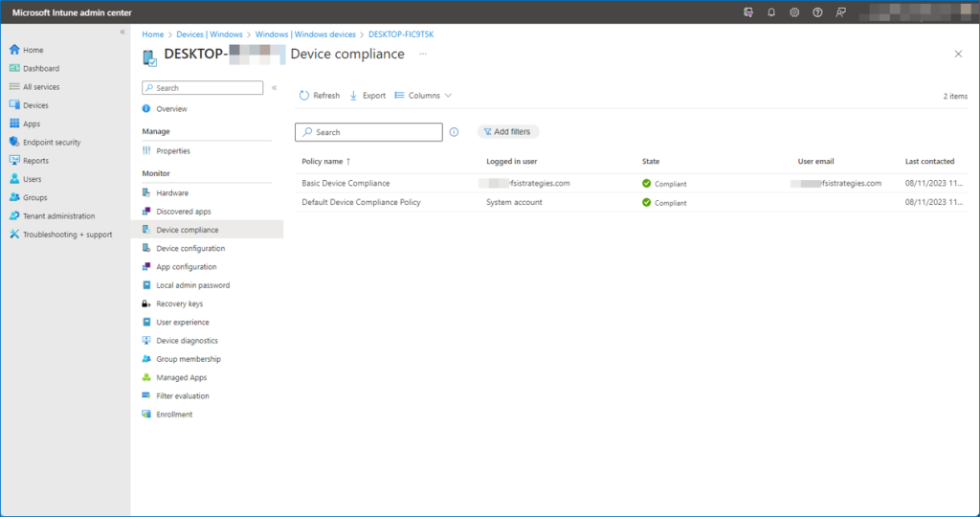Sort by the Last contacted column header
Viewport: 980px width, 517px height.
[x=929, y=161]
